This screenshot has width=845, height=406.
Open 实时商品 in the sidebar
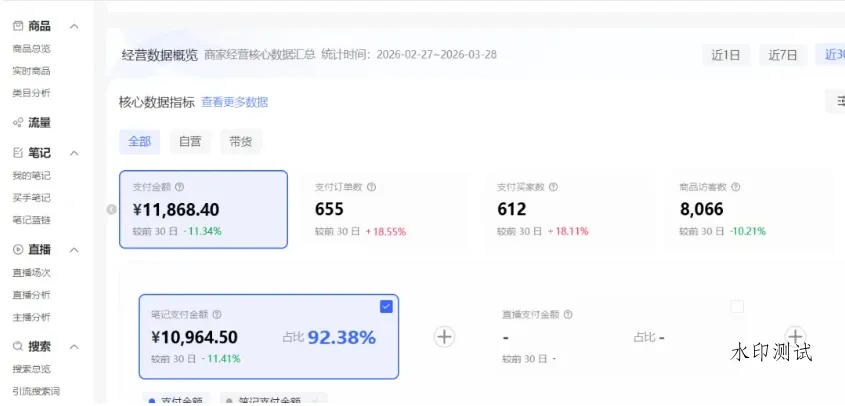[x=31, y=71]
